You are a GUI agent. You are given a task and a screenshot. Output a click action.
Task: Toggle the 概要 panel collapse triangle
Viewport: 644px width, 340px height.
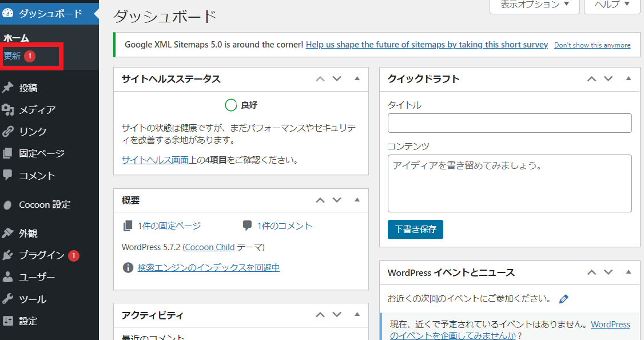click(x=357, y=200)
